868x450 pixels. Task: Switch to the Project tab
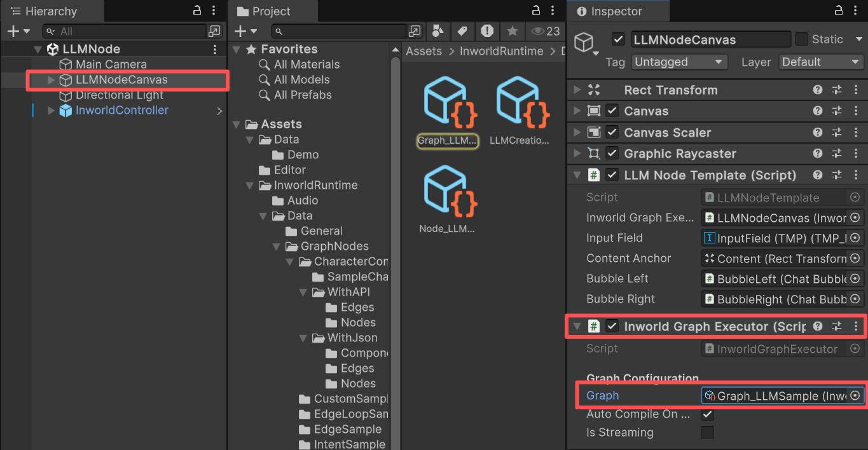click(x=272, y=11)
